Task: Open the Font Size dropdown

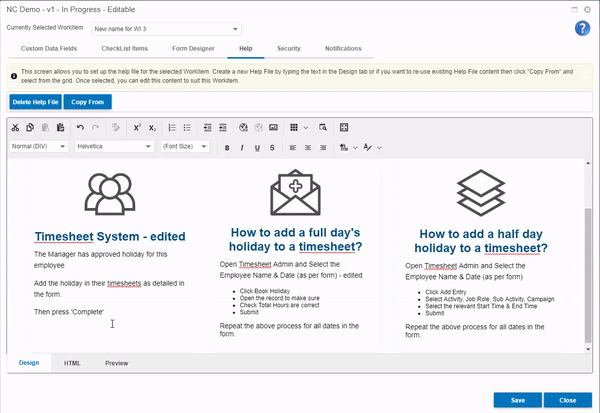Action: click(x=185, y=146)
